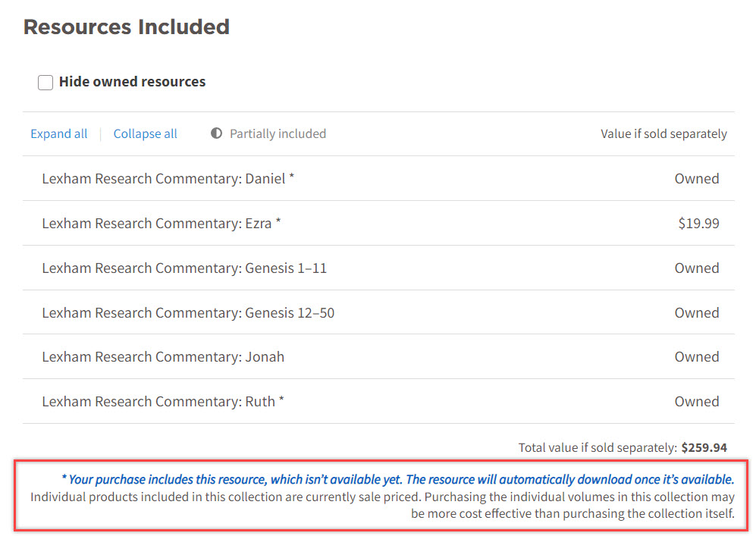The height and width of the screenshot is (536, 756).
Task: Click the Resources Included heading
Action: click(x=127, y=27)
